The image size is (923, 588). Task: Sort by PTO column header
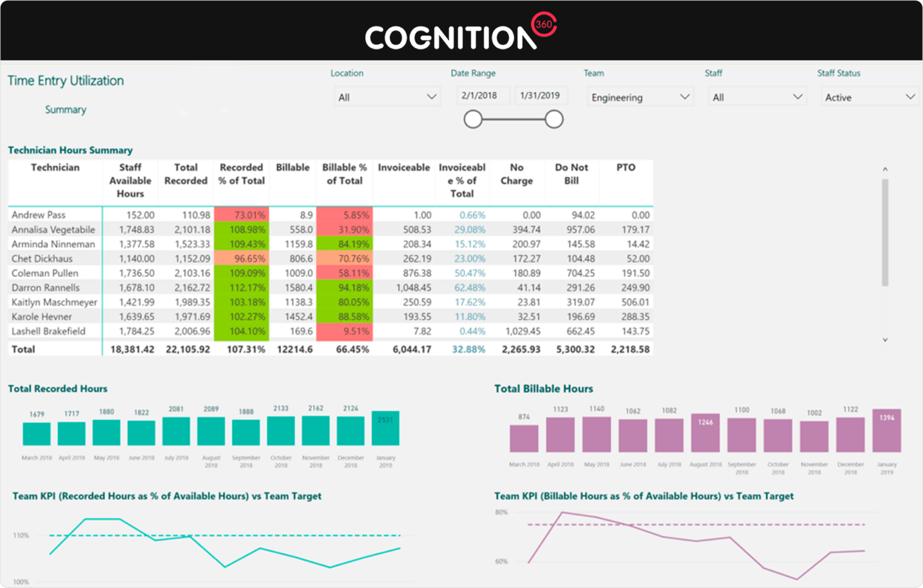coord(625,167)
